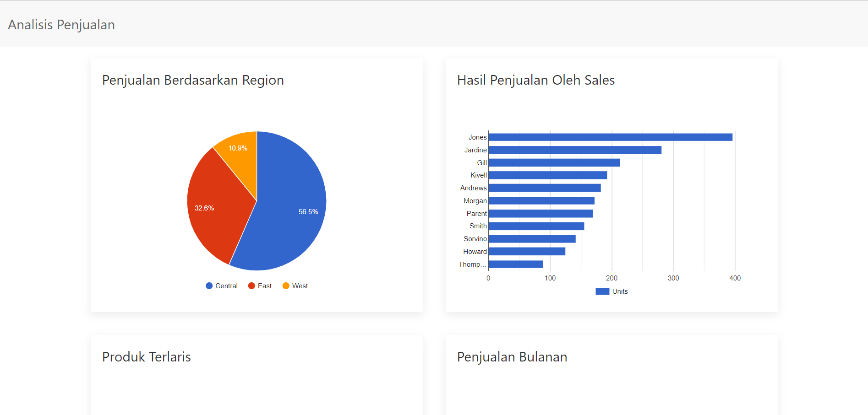Click the Howard bar in sales chart

pyautogui.click(x=527, y=252)
